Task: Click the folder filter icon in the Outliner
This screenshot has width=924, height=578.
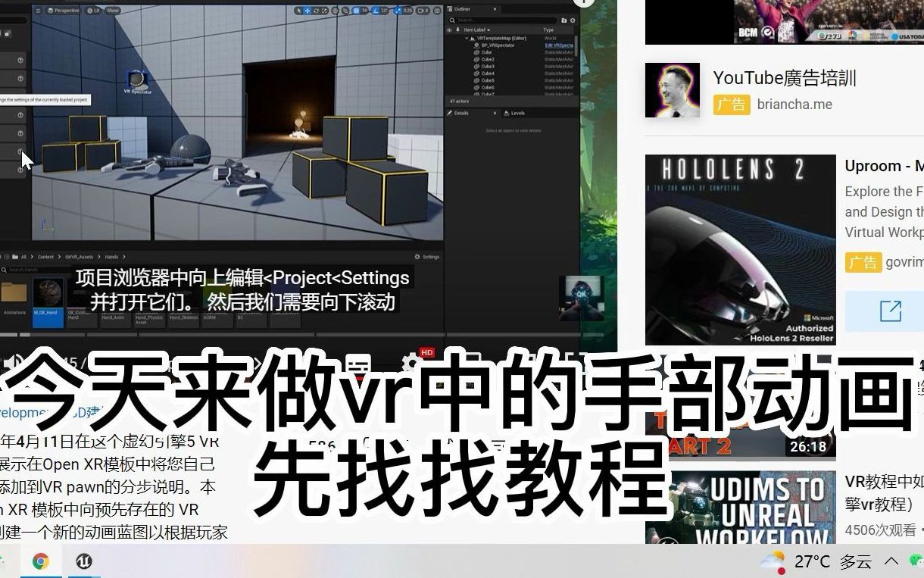Action: (x=563, y=20)
